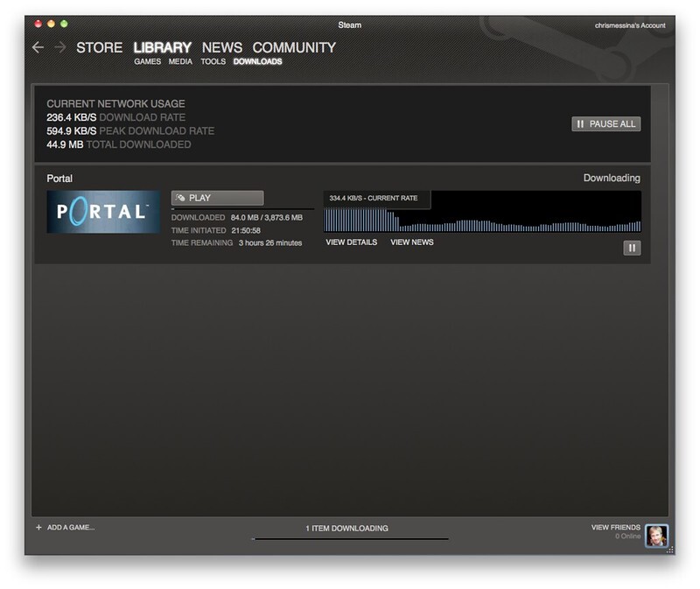Open View Details for Portal download
This screenshot has height=589, width=700.
pyautogui.click(x=351, y=242)
